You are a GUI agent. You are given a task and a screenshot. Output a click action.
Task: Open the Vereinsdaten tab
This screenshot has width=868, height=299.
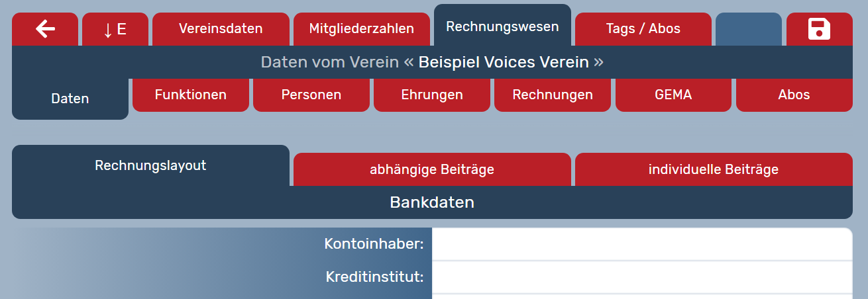[x=221, y=29]
